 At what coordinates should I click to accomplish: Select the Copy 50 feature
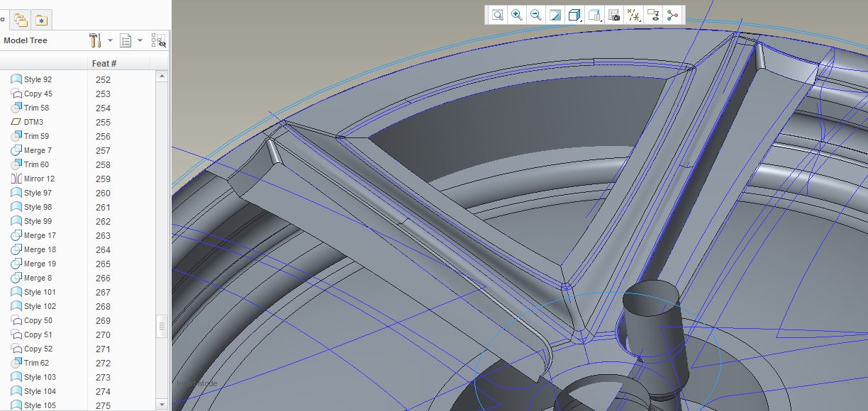click(31, 320)
